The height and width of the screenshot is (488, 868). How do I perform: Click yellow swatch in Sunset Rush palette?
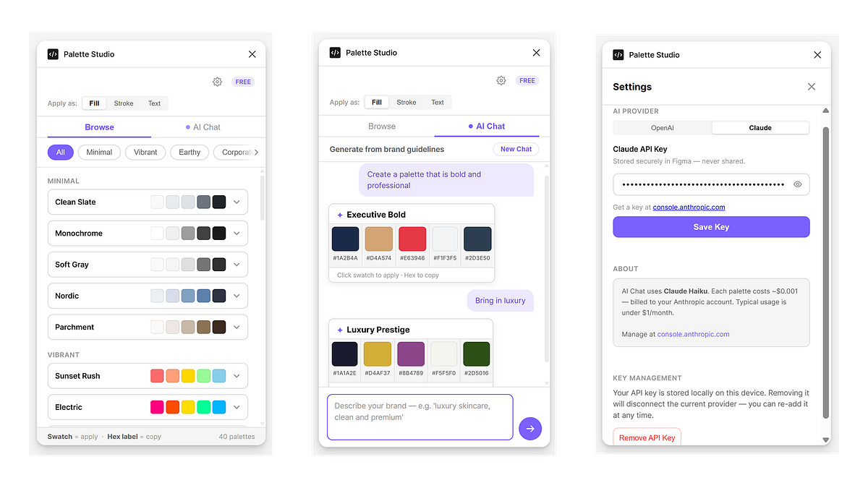(x=188, y=376)
